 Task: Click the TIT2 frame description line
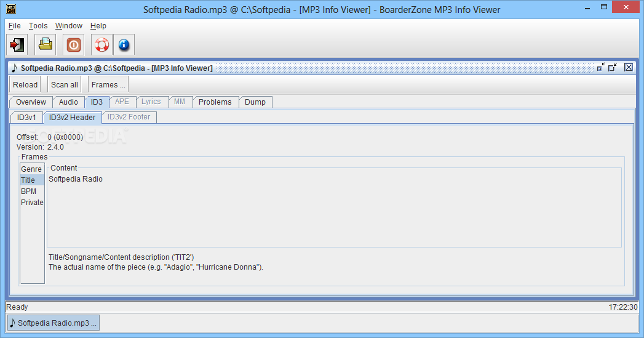click(x=121, y=257)
